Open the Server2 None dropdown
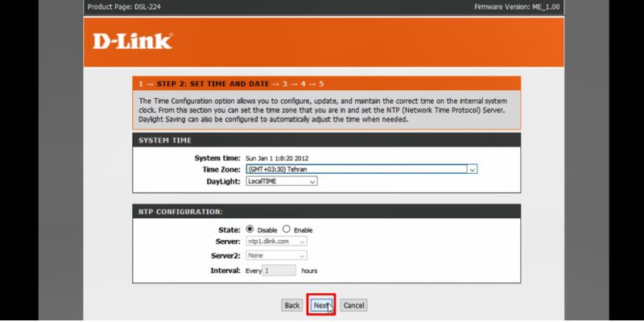The height and width of the screenshot is (322, 644). click(276, 255)
